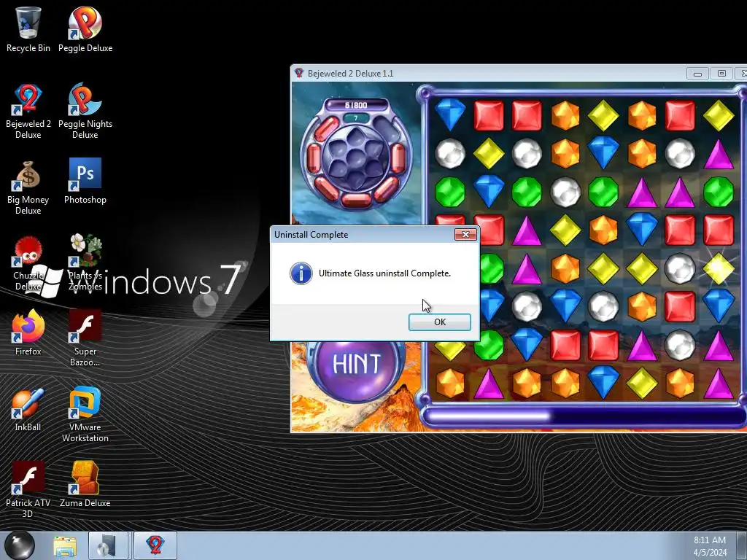Screen dimensions: 747x560
Task: Select the blue gem in the top-left board corner
Action: 450,114
